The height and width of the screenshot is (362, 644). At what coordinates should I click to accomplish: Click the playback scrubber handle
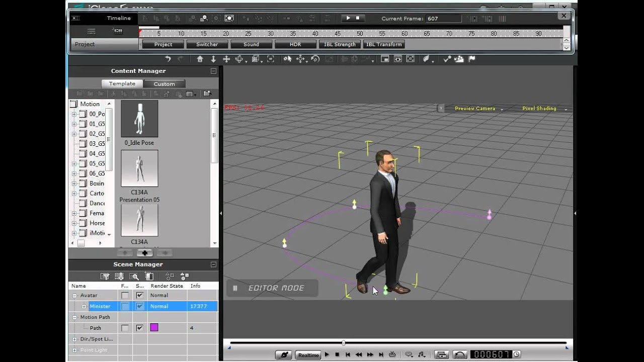pyautogui.click(x=344, y=343)
